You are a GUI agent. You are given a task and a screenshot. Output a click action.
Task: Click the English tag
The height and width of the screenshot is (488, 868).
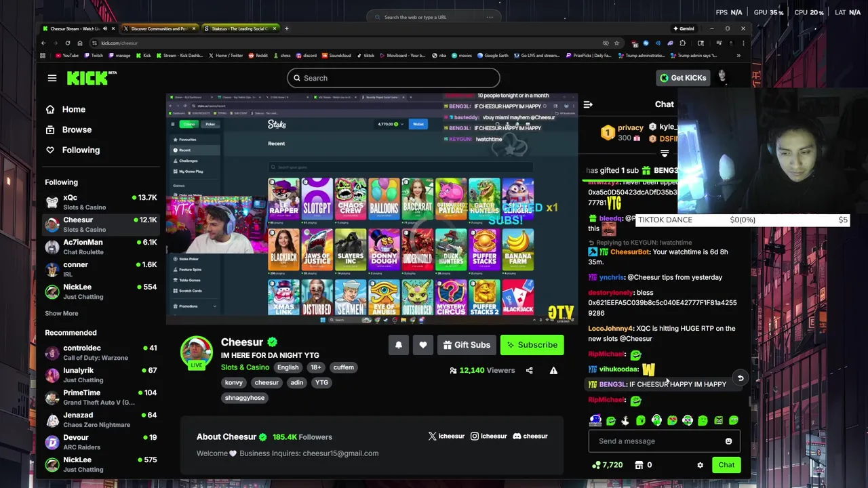point(288,367)
